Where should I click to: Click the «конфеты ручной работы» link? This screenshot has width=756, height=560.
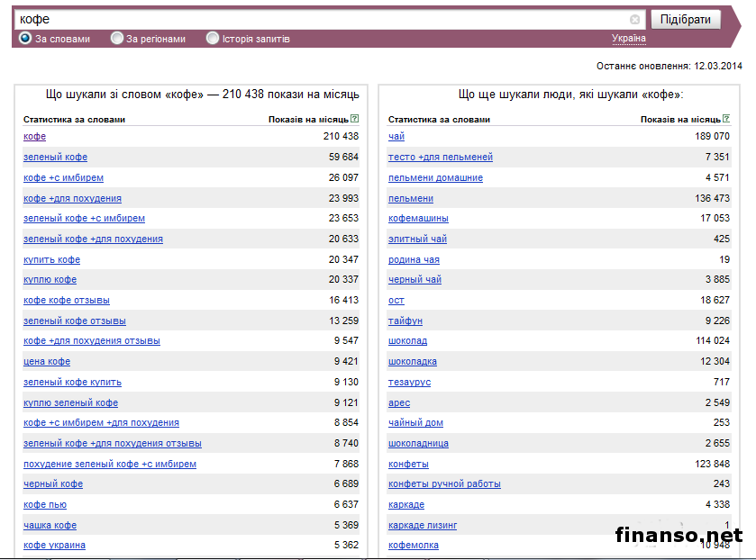[444, 484]
